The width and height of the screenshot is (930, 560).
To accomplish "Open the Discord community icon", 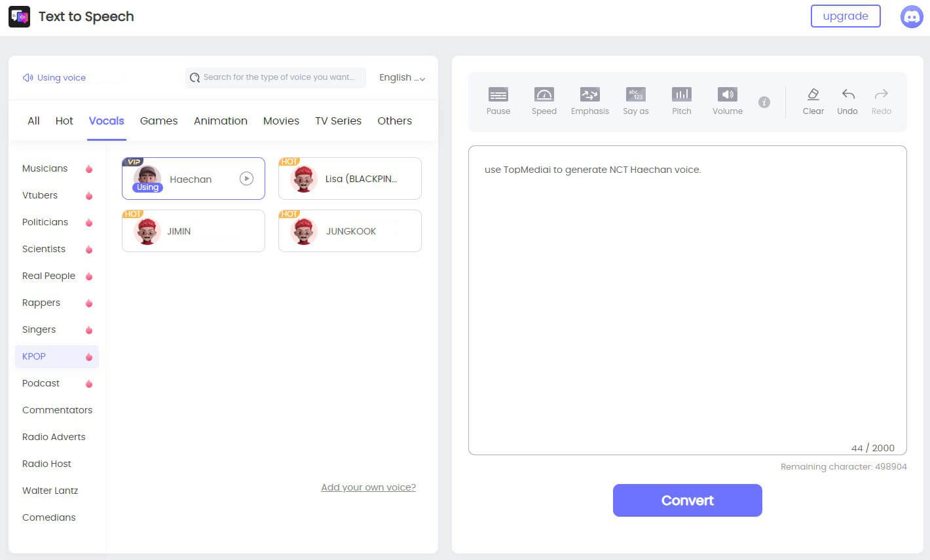I will 912,16.
